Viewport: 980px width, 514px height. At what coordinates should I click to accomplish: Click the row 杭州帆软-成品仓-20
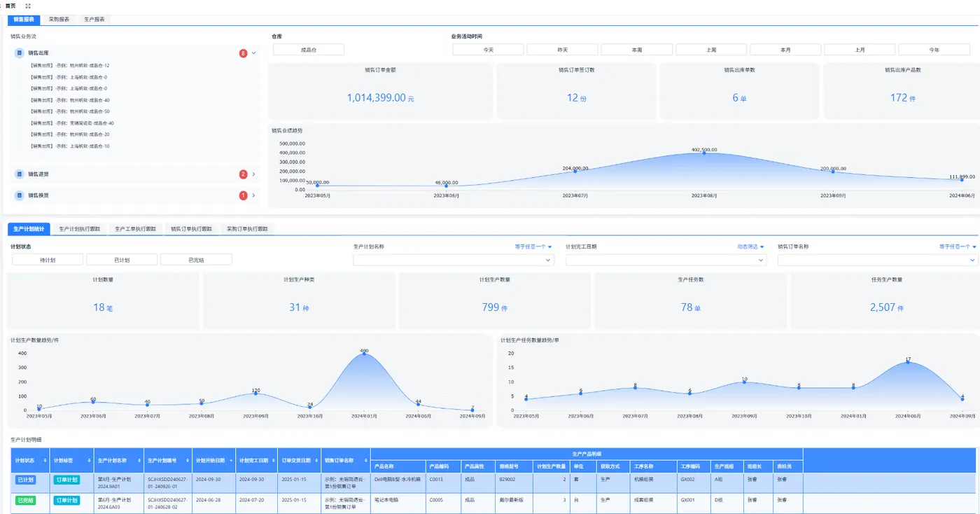tap(70, 134)
